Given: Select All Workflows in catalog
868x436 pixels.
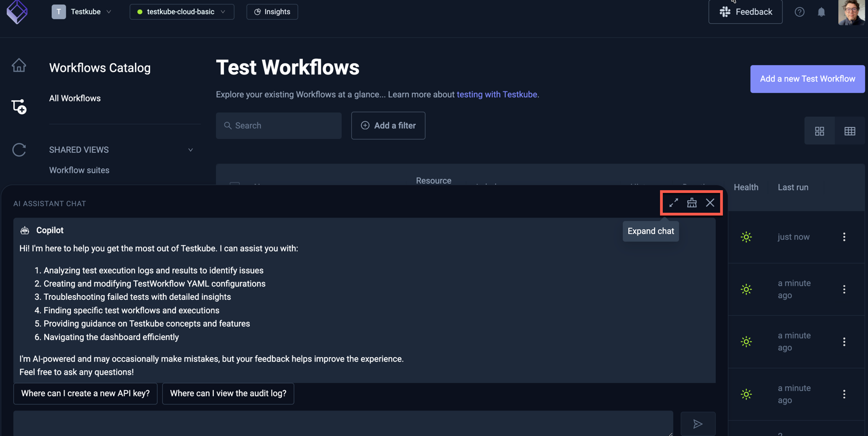Looking at the screenshot, I should [x=75, y=98].
